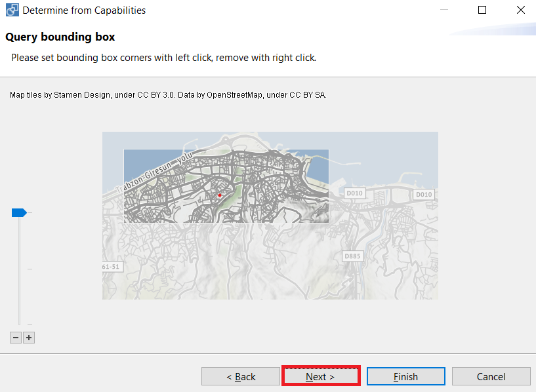
Task: Click the sea area inside the bounding box
Action: point(144,163)
